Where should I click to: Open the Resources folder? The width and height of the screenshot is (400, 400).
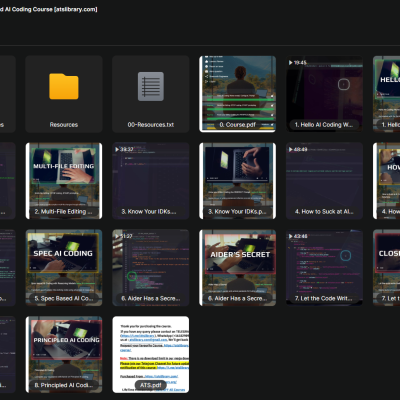click(x=64, y=94)
